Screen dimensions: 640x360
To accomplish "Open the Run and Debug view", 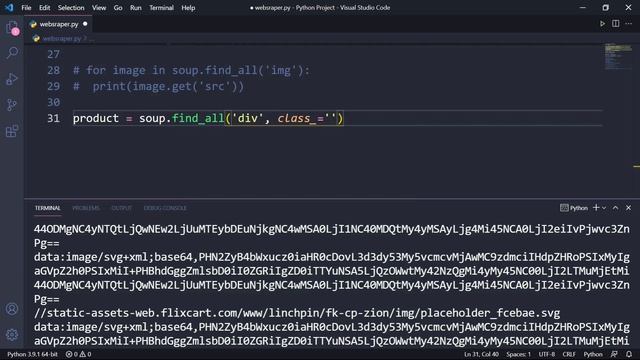I will click(12, 79).
